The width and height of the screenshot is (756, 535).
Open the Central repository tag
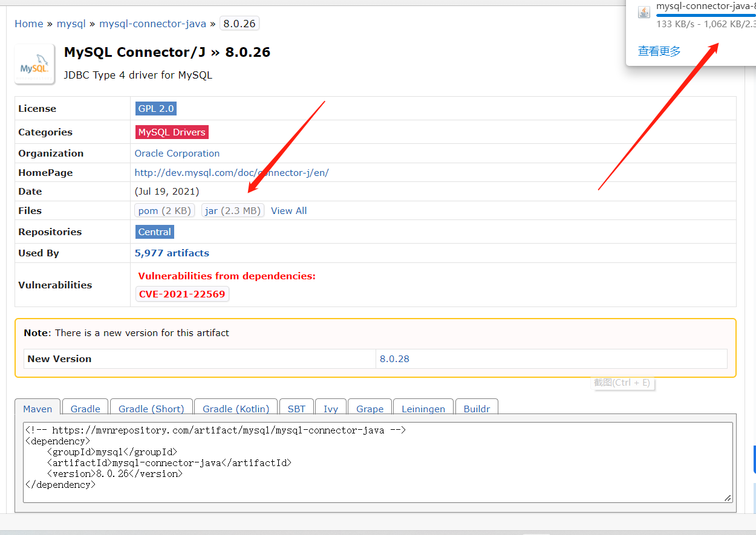155,232
